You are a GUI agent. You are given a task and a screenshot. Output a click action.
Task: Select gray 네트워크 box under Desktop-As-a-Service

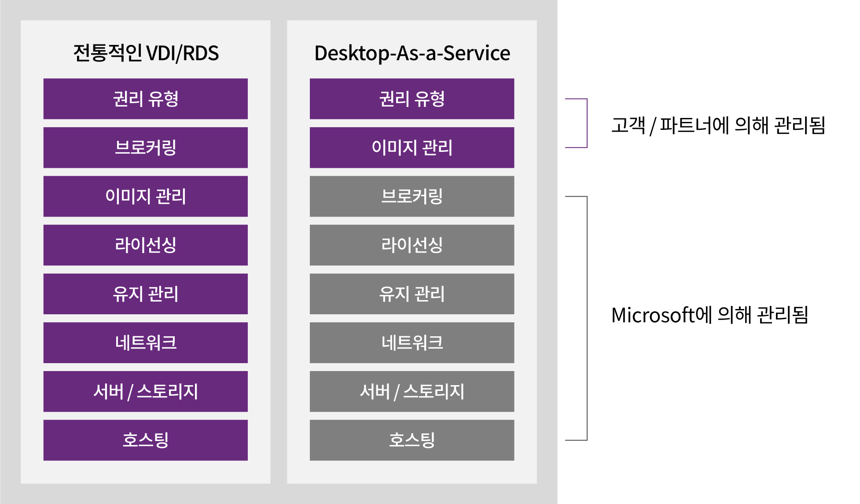click(x=412, y=342)
